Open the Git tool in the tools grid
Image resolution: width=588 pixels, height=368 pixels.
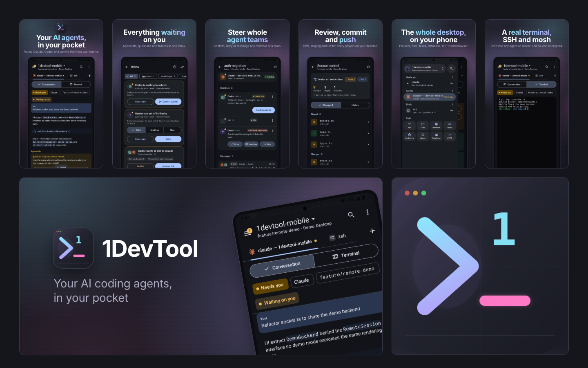(410, 125)
